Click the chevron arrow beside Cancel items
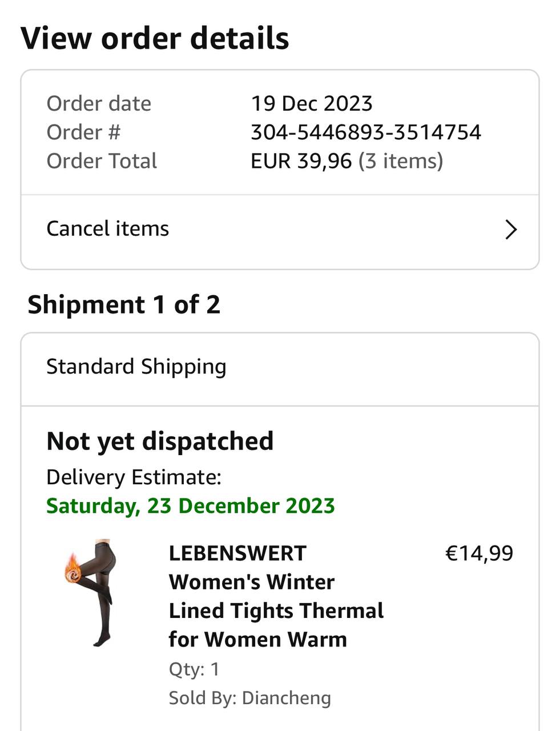The height and width of the screenshot is (731, 560). pyautogui.click(x=511, y=230)
